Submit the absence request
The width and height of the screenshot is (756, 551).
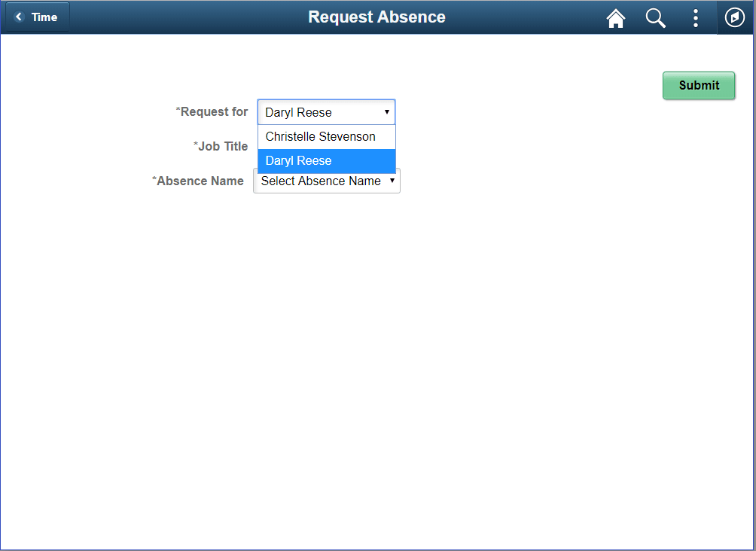[x=698, y=85]
